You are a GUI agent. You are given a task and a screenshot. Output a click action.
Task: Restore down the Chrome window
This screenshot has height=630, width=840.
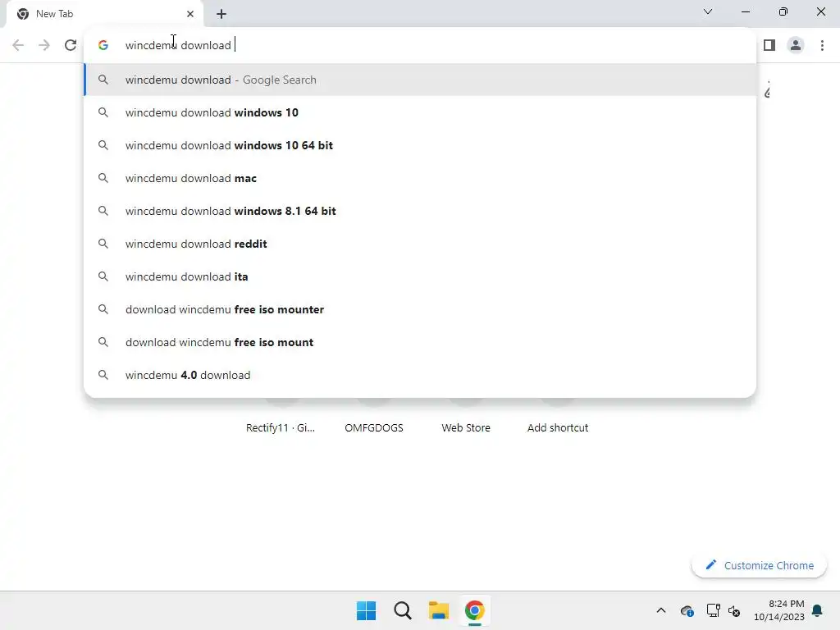[783, 11]
